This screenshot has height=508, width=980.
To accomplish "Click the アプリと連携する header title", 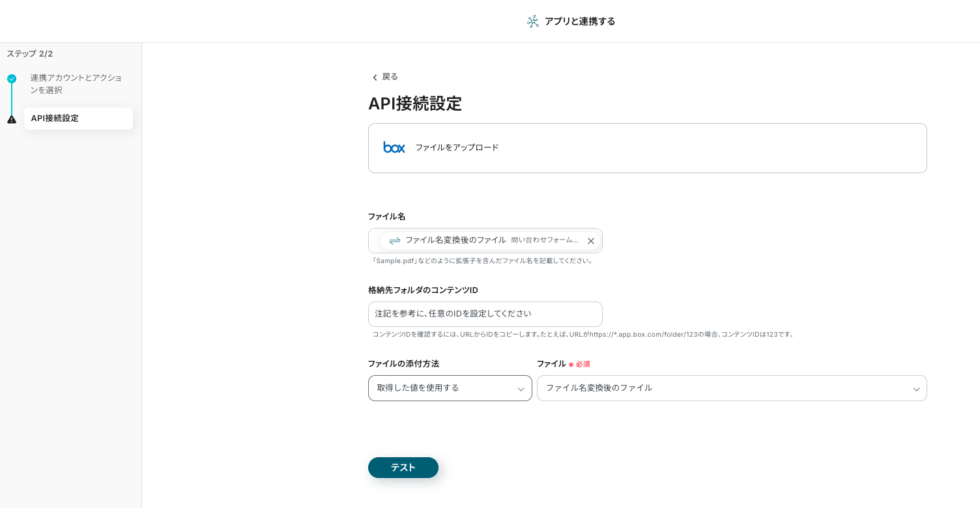I will 579,21.
